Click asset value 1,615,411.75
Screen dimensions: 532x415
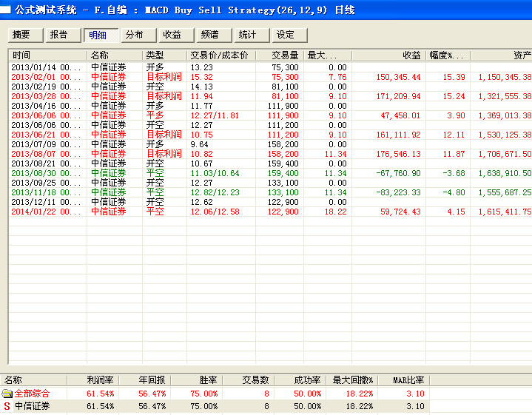pyautogui.click(x=505, y=212)
